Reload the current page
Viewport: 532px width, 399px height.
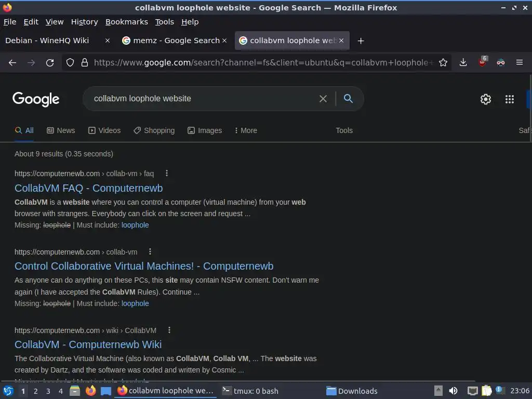[x=50, y=62]
